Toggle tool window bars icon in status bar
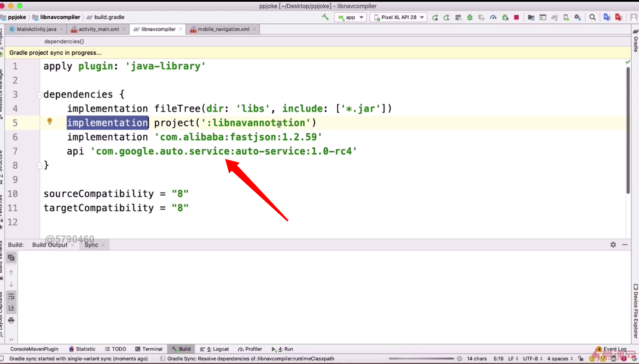 click(2, 359)
